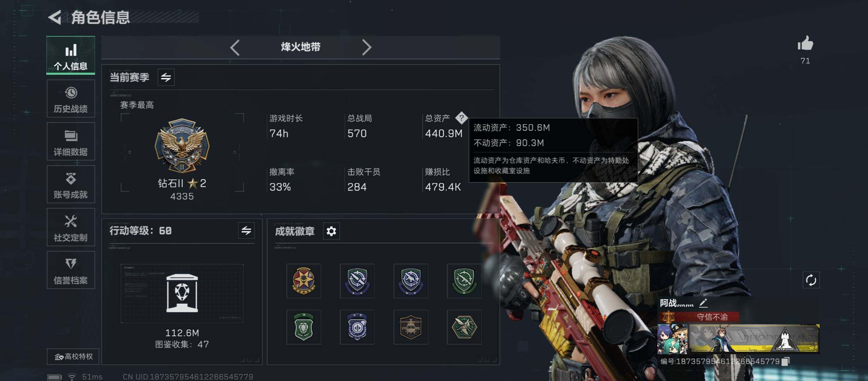
Task: Select the helicopter achievement badge
Action: [411, 327]
